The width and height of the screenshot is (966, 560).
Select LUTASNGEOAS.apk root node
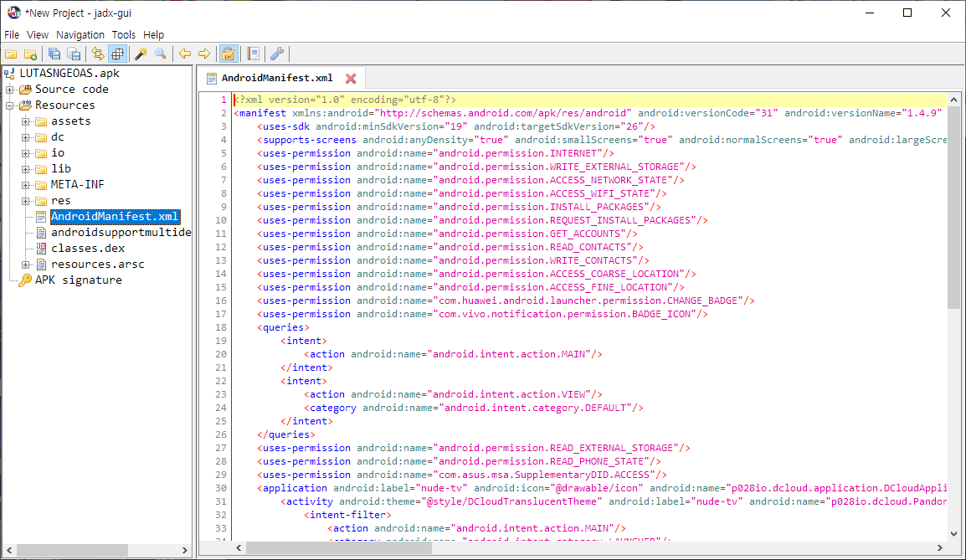(69, 74)
